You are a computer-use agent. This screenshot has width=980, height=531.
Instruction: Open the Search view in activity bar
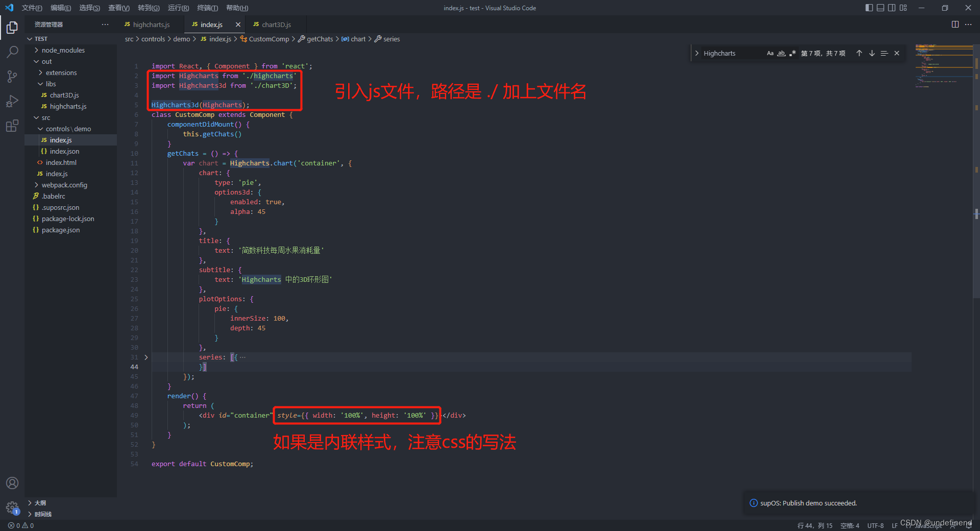(12, 52)
